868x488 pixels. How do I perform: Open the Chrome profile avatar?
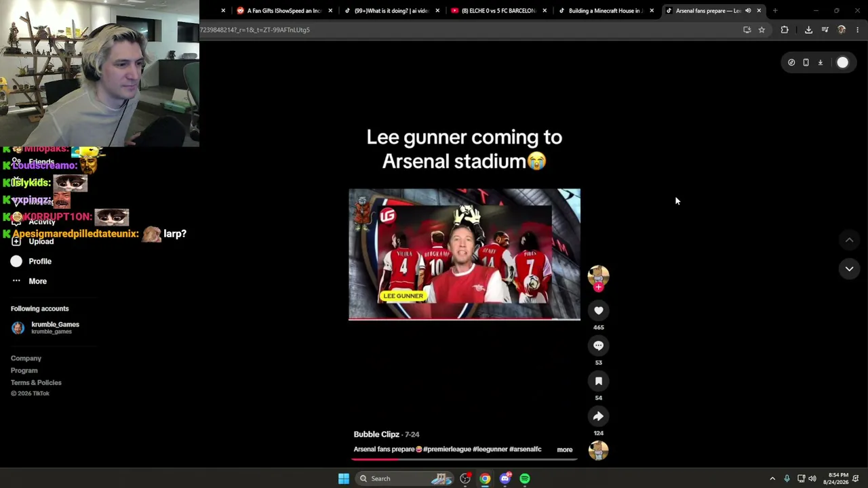tap(842, 30)
